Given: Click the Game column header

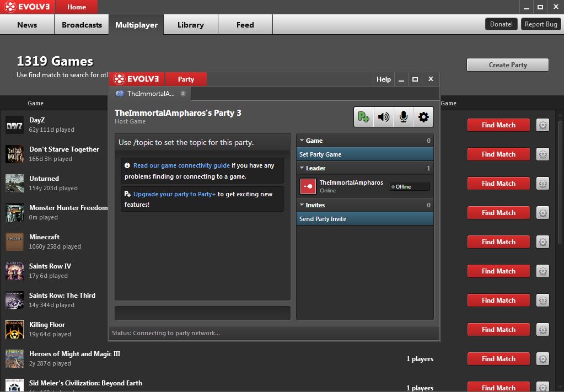Looking at the screenshot, I should [x=36, y=103].
